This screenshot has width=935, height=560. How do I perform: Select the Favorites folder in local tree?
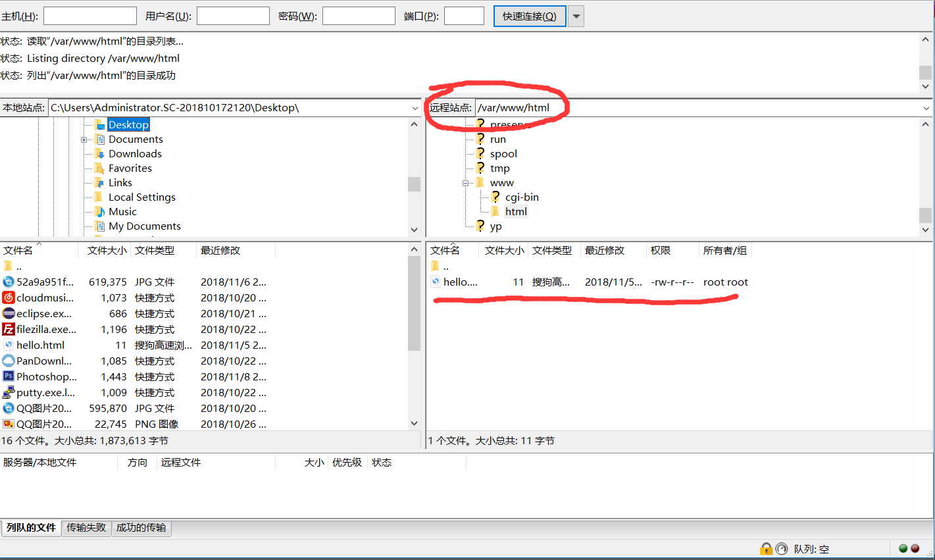pyautogui.click(x=130, y=168)
